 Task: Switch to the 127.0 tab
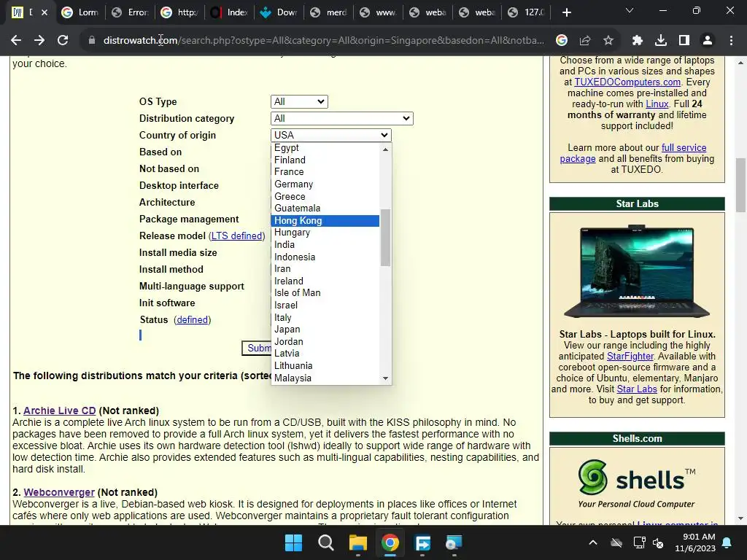(x=527, y=12)
